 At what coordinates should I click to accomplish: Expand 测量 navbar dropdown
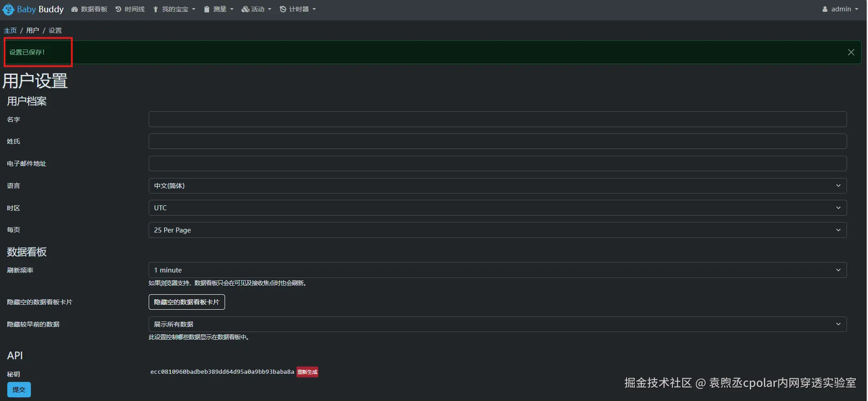click(x=219, y=9)
